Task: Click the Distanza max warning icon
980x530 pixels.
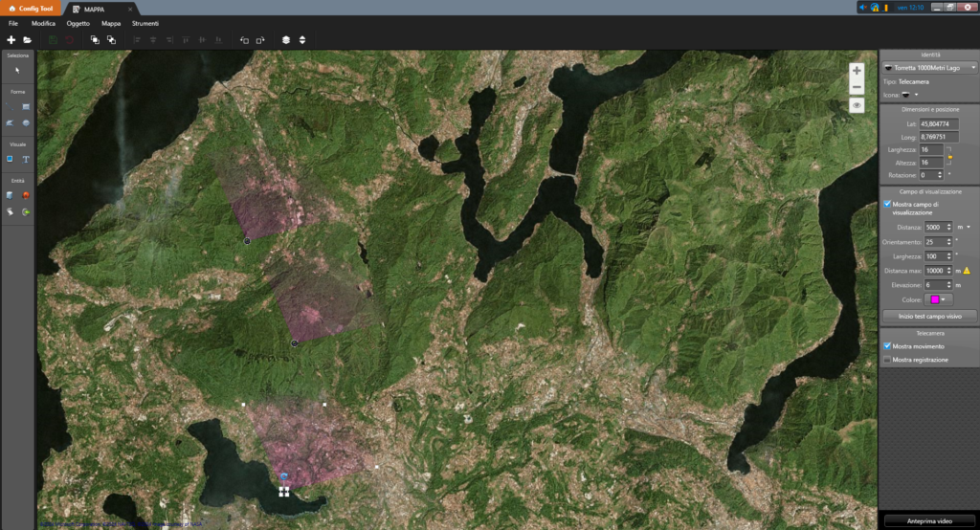Action: coord(967,271)
